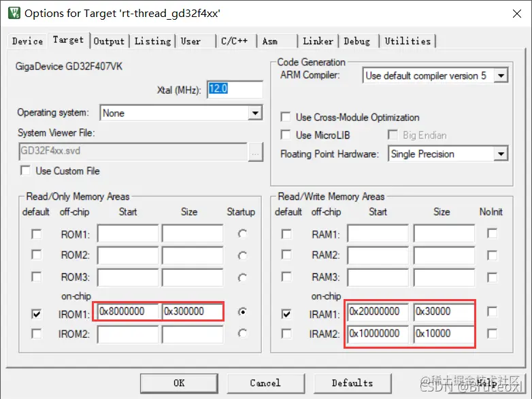Toggle the Use MicroLIB checkbox
Image resolution: width=532 pixels, height=399 pixels.
click(x=286, y=135)
